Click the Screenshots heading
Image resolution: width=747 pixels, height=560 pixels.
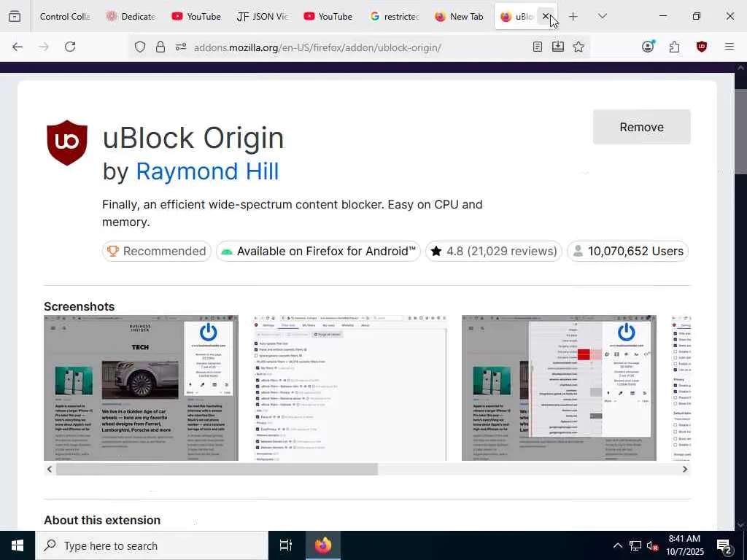79,306
